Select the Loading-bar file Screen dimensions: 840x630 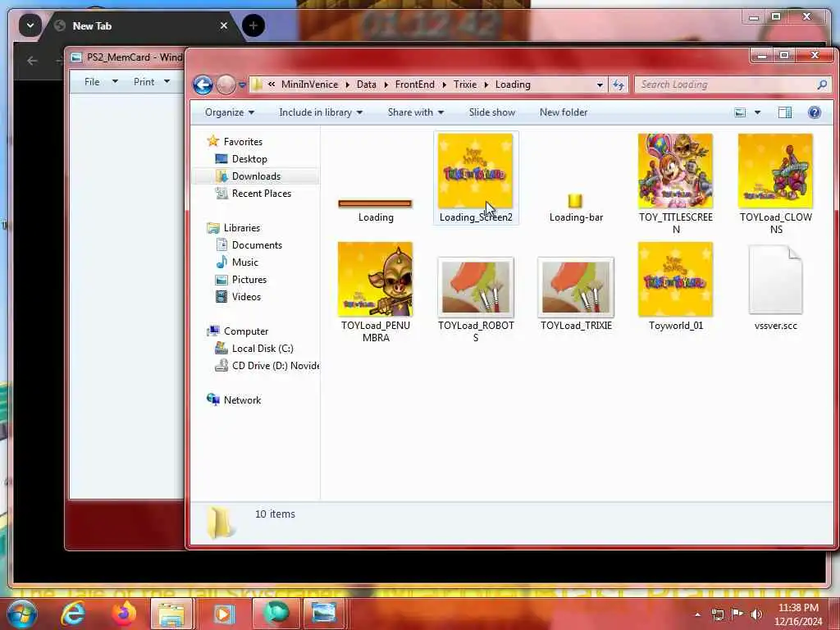pyautogui.click(x=575, y=201)
